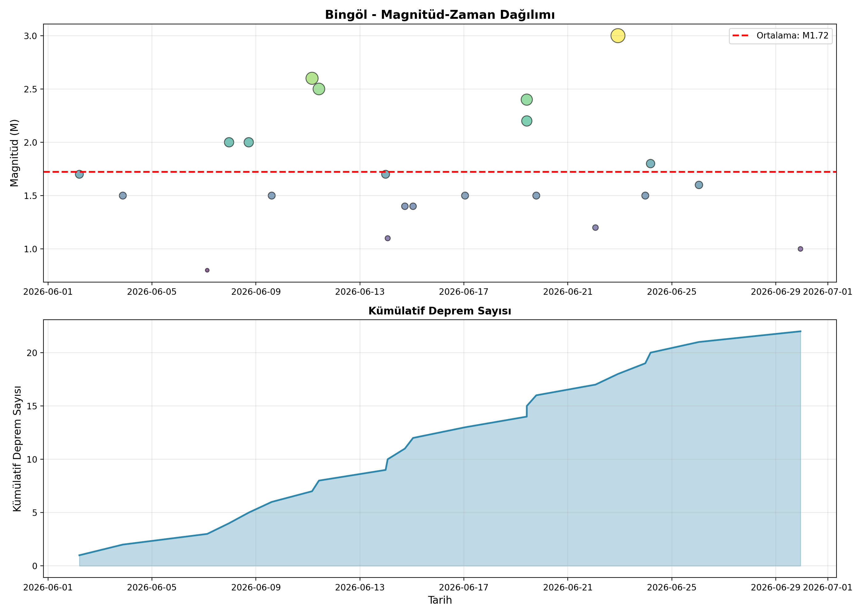Click the "Ortalama: M1.72" legend text

coord(792,36)
